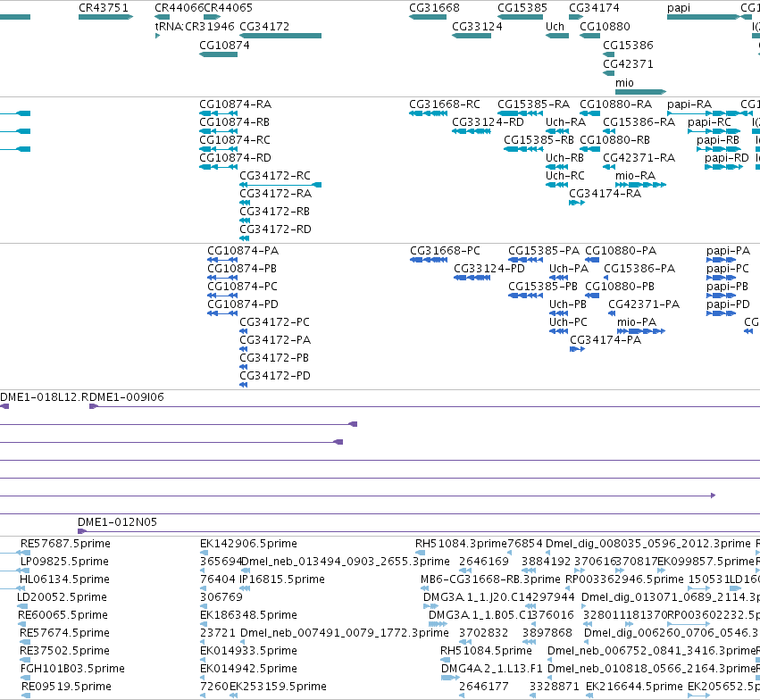The image size is (760, 700).
Task: Choose the CG10874-RC transcript label
Action: tap(235, 140)
